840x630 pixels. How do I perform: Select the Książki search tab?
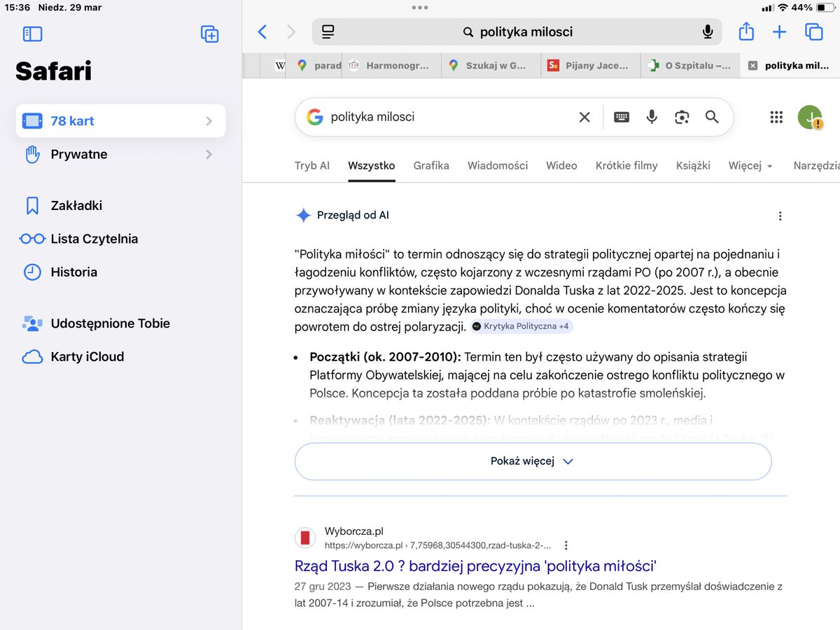click(x=693, y=166)
